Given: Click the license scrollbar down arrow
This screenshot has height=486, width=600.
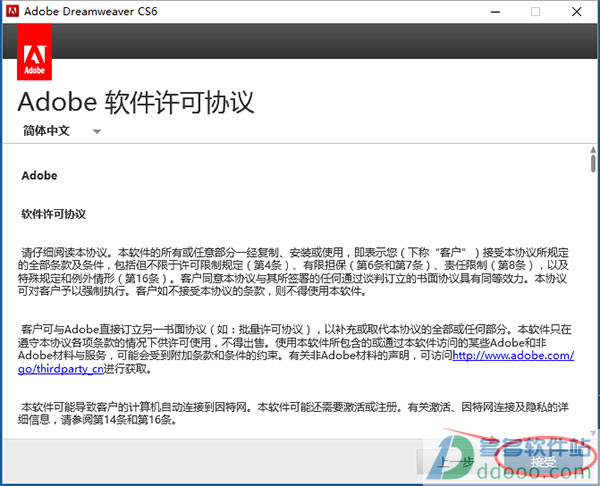Looking at the screenshot, I should click(593, 433).
